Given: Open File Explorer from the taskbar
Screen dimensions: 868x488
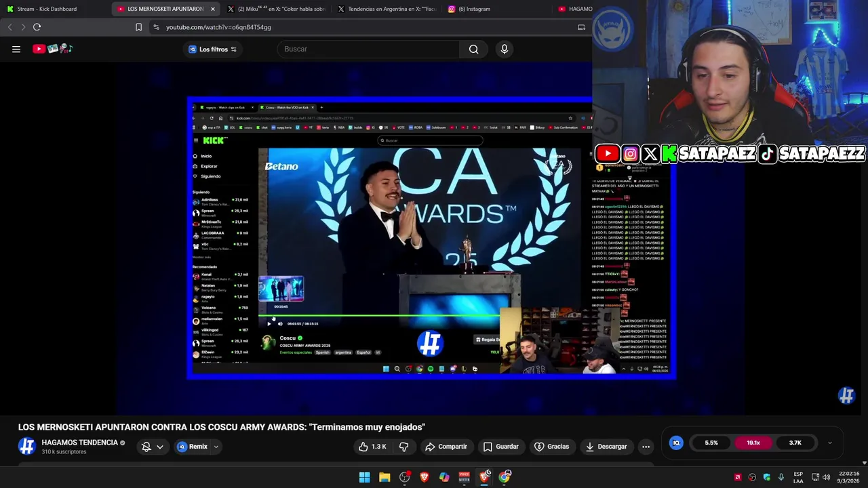Looking at the screenshot, I should point(384,477).
